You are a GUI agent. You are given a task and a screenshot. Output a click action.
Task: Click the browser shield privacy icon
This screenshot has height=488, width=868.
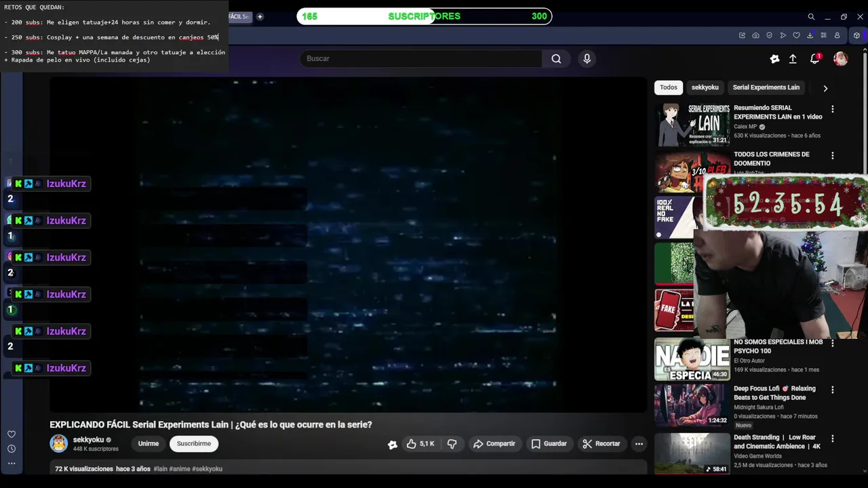[769, 35]
